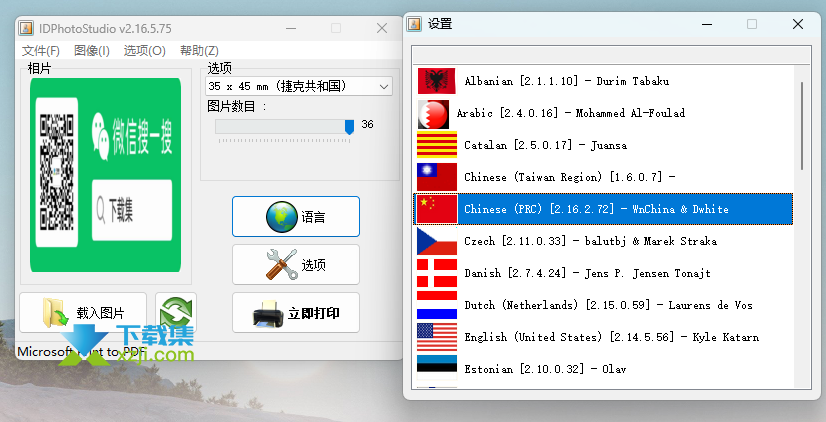
Task: Select Chinese (PRC) [2.16.2.72] row
Action: pos(603,209)
